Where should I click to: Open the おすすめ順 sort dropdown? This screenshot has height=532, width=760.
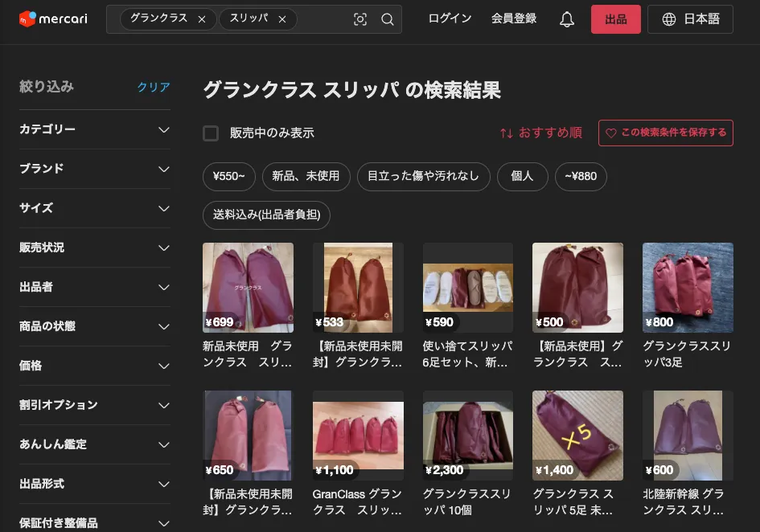tap(541, 133)
